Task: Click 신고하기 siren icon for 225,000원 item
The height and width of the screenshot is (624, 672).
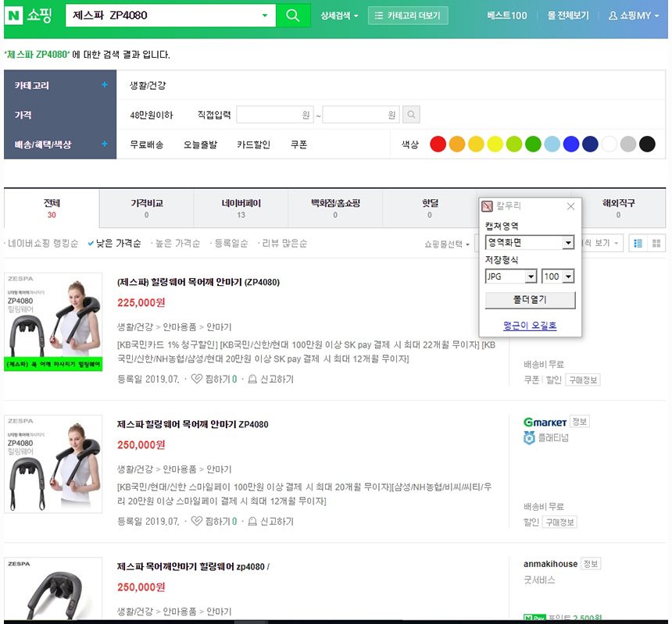Action: pyautogui.click(x=252, y=379)
